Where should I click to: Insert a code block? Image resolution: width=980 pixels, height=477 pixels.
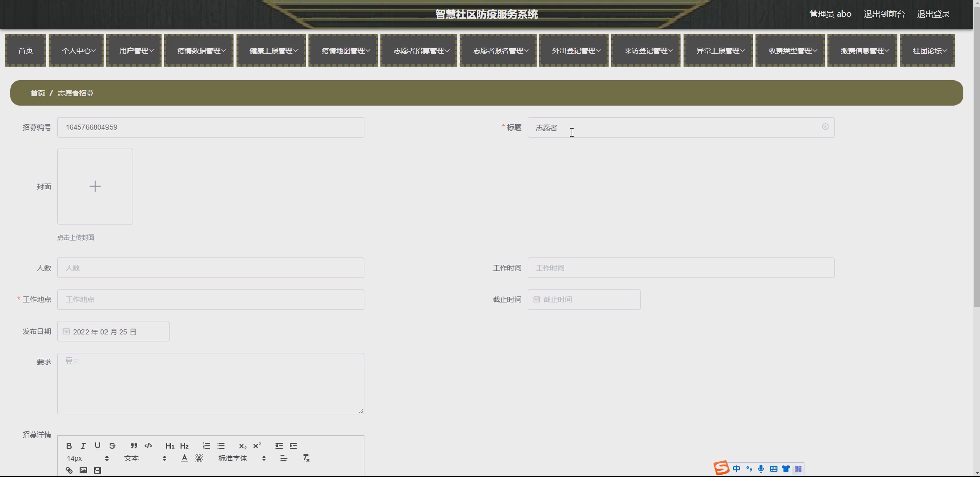[148, 446]
